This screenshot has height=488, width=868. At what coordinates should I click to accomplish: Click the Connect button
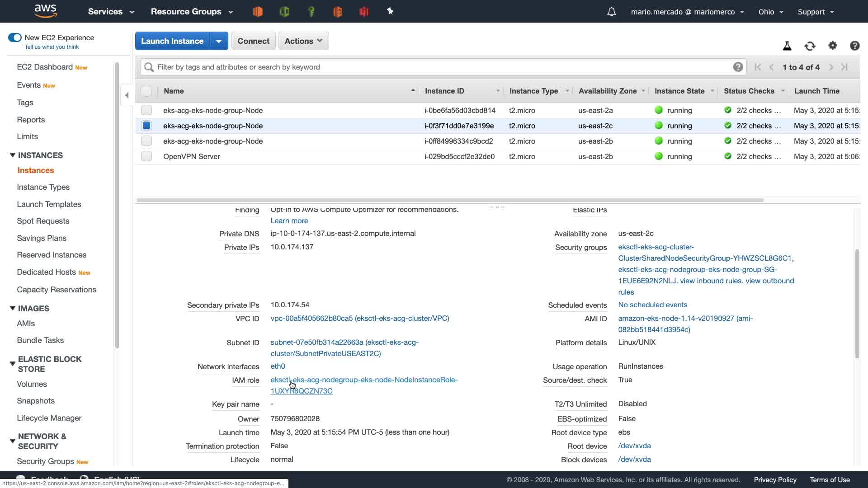tap(253, 41)
